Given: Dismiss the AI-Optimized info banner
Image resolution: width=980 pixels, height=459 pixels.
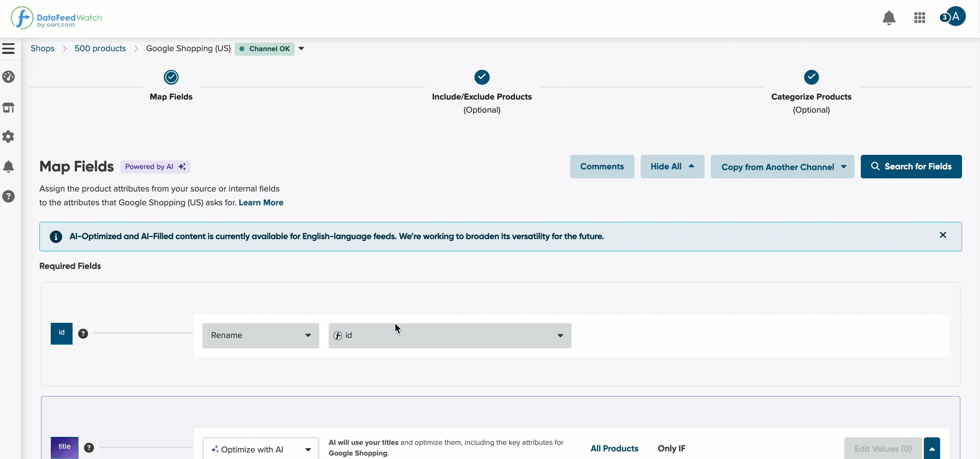Looking at the screenshot, I should click(943, 235).
